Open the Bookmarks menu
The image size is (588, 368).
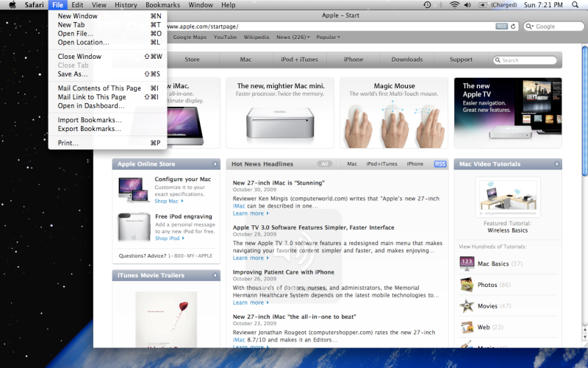point(162,5)
